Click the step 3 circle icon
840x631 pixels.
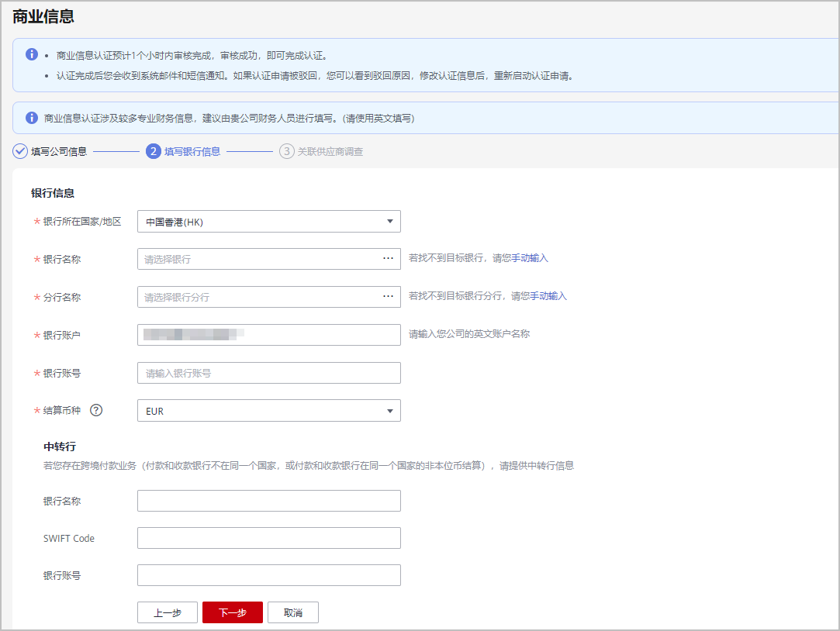point(287,151)
